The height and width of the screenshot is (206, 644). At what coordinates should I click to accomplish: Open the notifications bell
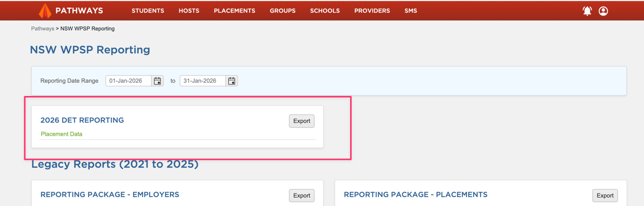[x=587, y=11]
